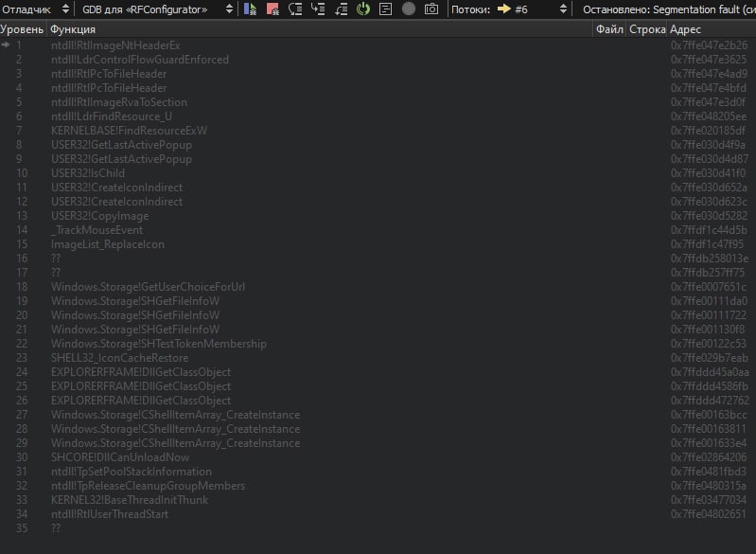Select frame 29 Windows.Storage!CShellItemArray_CreateInstance
This screenshot has width=756, height=554.
[x=378, y=443]
